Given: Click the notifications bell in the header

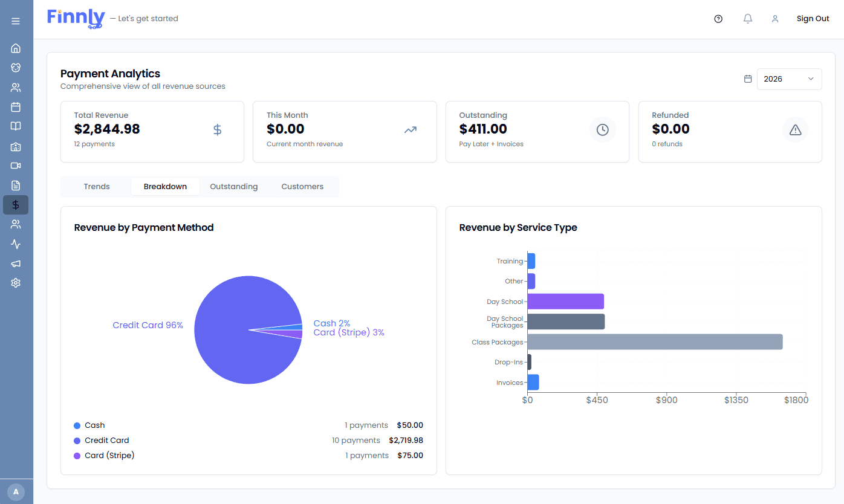Looking at the screenshot, I should 747,19.
